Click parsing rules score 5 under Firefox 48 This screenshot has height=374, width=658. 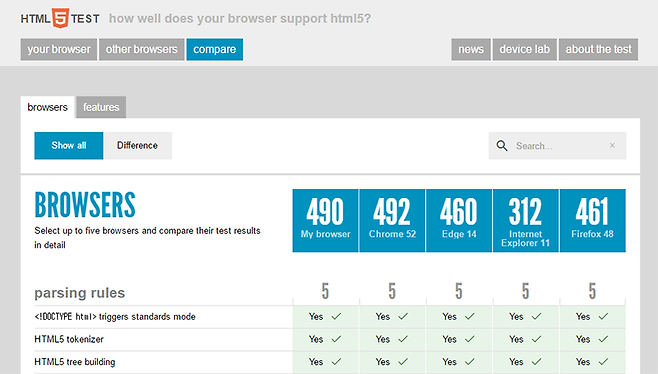click(592, 291)
